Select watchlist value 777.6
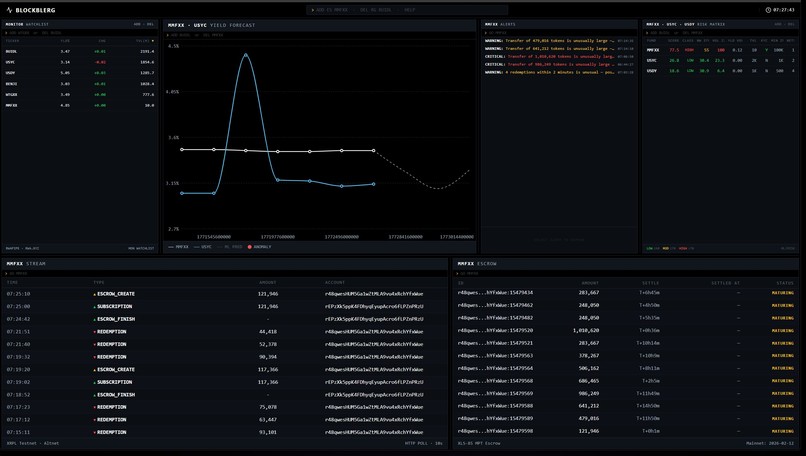Viewport: 806px width, 456px height. coord(148,95)
